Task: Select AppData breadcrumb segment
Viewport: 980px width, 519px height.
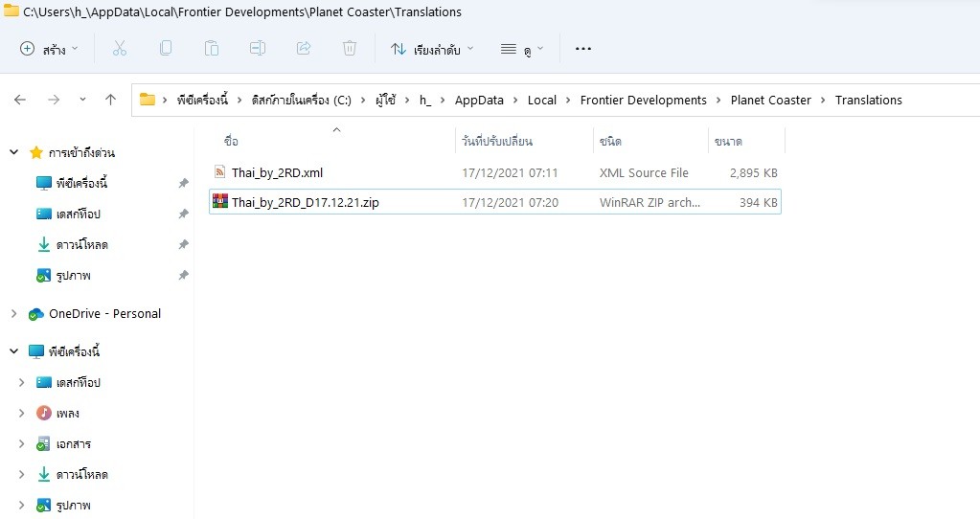Action: click(x=479, y=100)
